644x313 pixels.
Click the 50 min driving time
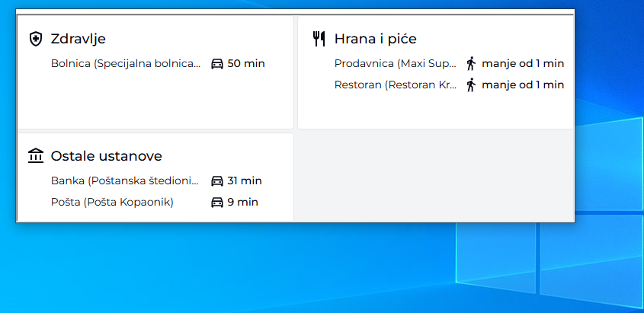[246, 63]
